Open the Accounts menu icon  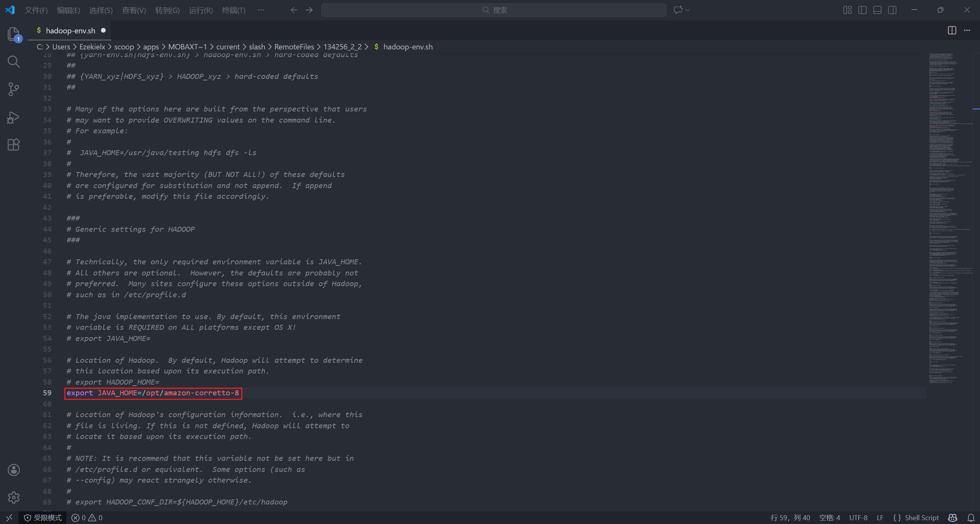(x=13, y=470)
